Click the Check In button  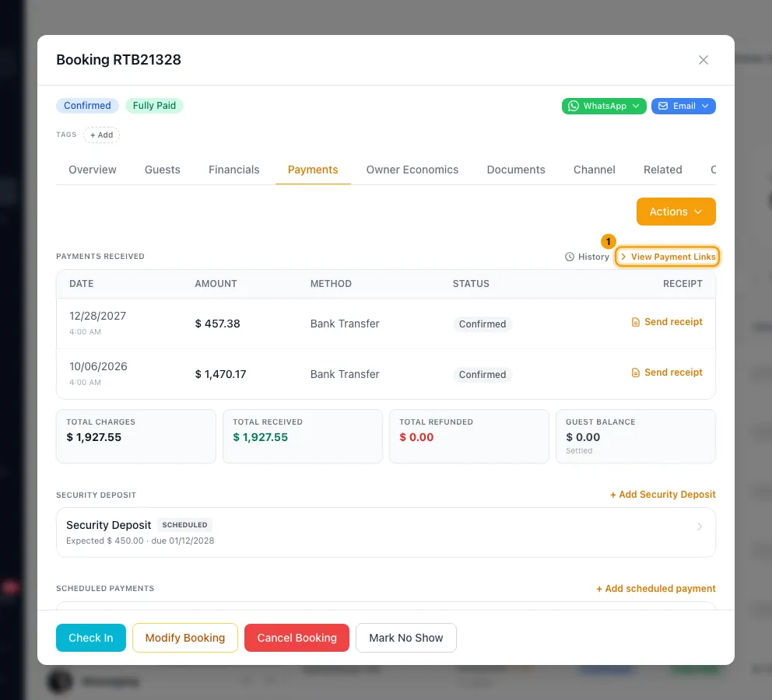point(91,638)
